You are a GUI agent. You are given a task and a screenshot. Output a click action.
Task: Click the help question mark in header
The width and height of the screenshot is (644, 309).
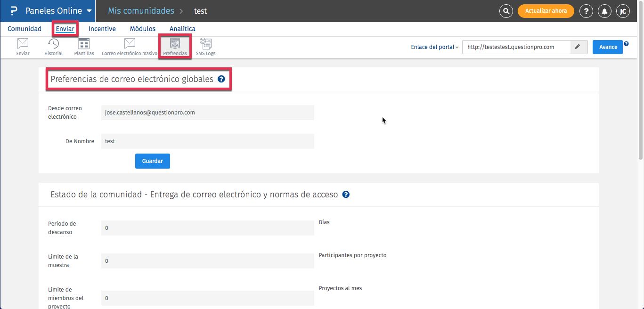(586, 11)
